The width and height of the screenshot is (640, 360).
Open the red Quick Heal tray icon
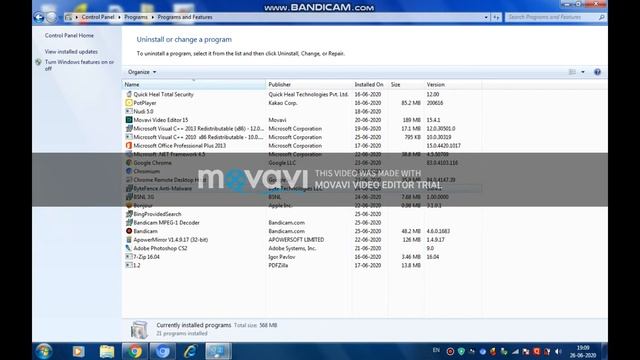tap(536, 351)
